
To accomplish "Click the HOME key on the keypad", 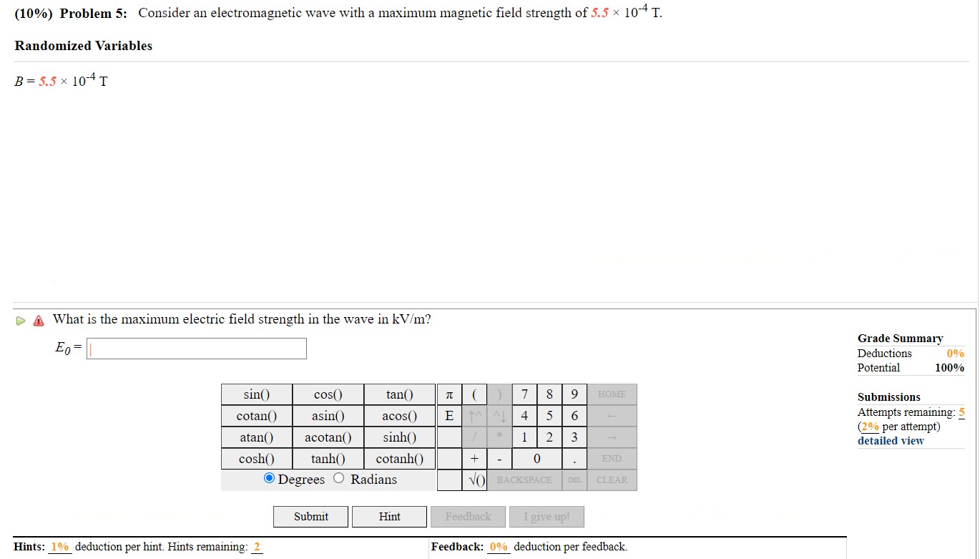I will (612, 394).
